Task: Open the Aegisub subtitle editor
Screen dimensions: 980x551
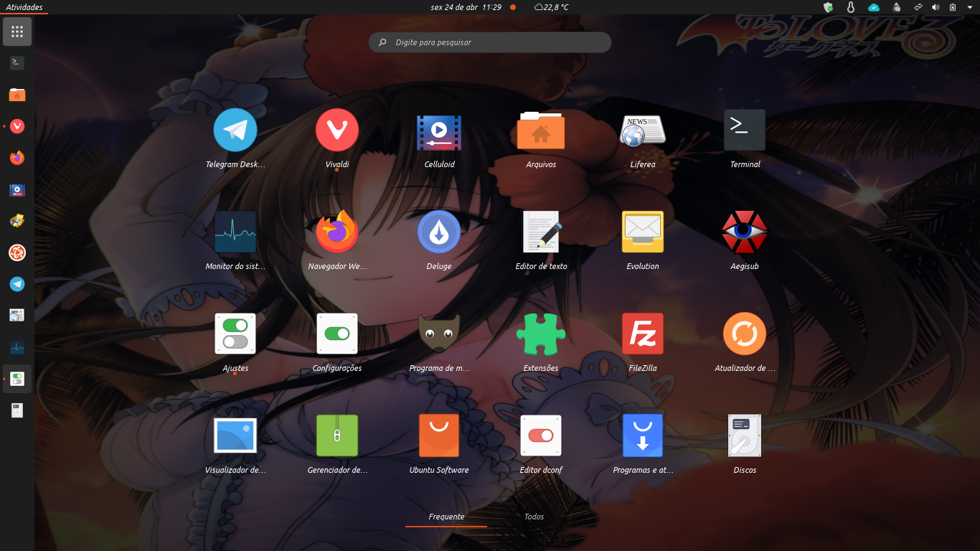Action: pyautogui.click(x=745, y=232)
